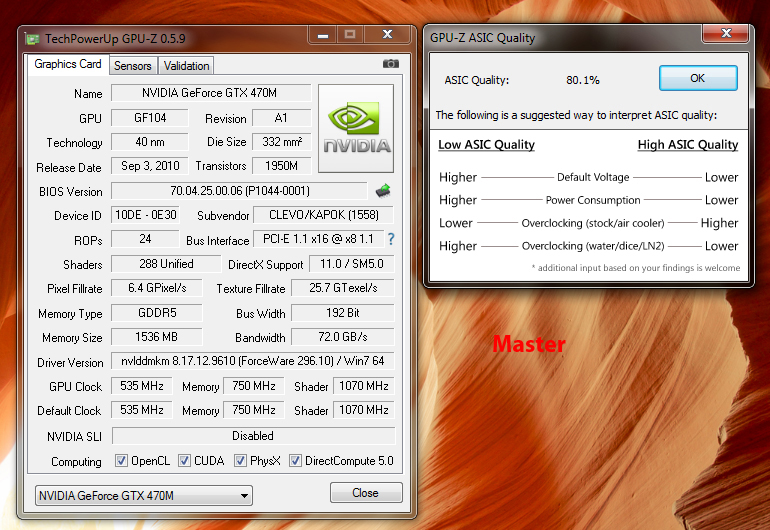Switch to the Graphics Card tab
The height and width of the screenshot is (530, 770).
point(68,64)
